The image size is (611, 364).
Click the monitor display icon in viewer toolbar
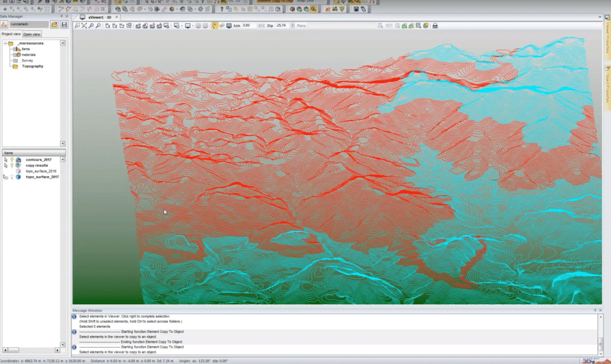(x=188, y=26)
